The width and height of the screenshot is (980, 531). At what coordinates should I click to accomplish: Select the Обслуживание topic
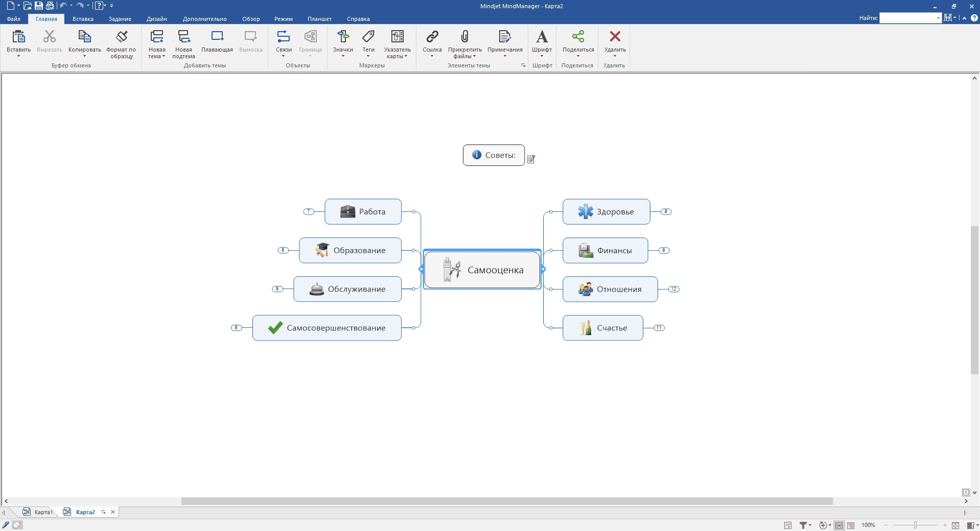(347, 289)
